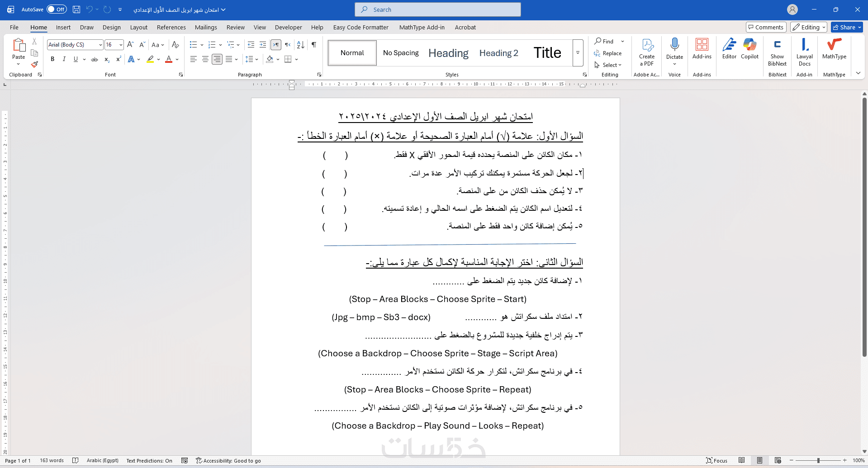The image size is (868, 468).
Task: Click the Comments button
Action: (x=766, y=27)
